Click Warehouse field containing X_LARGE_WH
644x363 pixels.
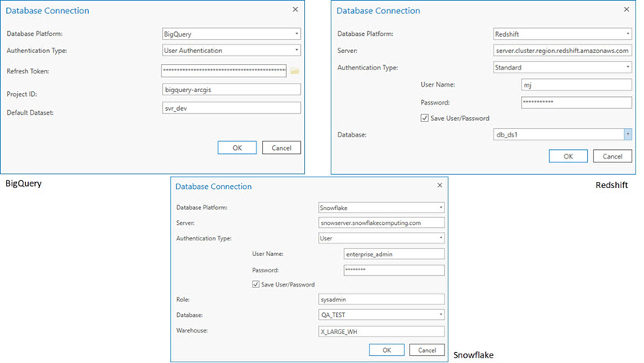click(x=381, y=331)
